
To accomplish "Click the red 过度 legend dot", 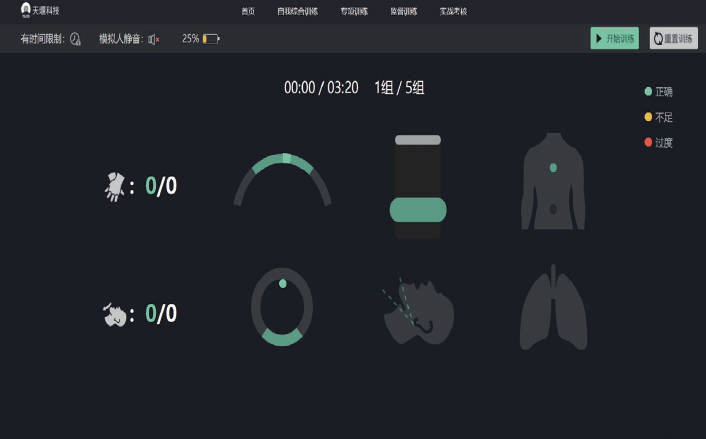I will [648, 142].
